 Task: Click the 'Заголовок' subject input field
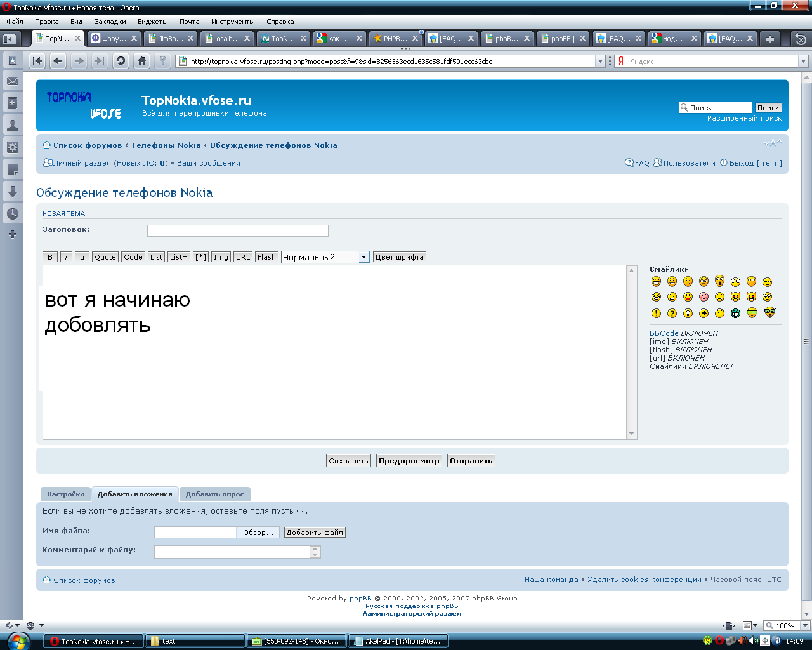click(x=237, y=230)
